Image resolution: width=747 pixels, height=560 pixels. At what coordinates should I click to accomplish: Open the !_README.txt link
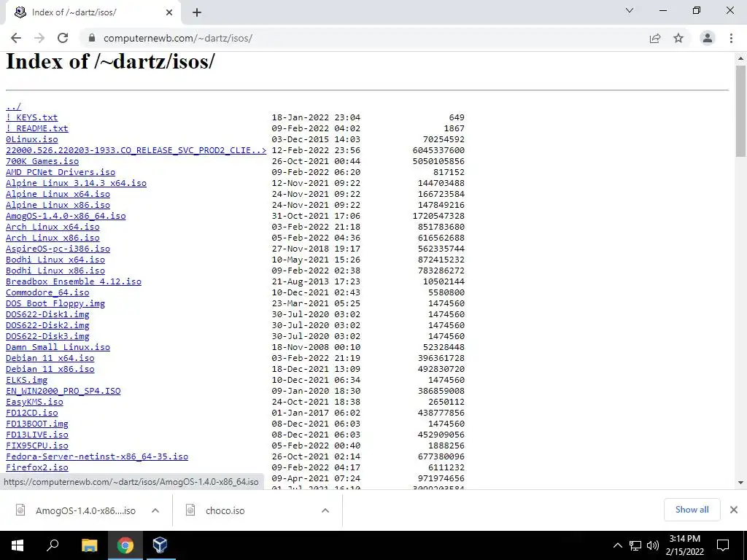(37, 128)
